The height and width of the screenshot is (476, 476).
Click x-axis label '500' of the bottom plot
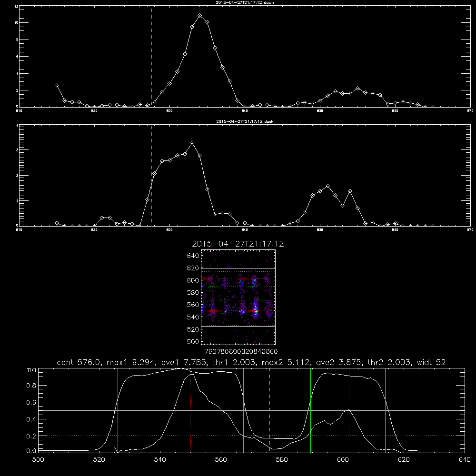[38, 459]
